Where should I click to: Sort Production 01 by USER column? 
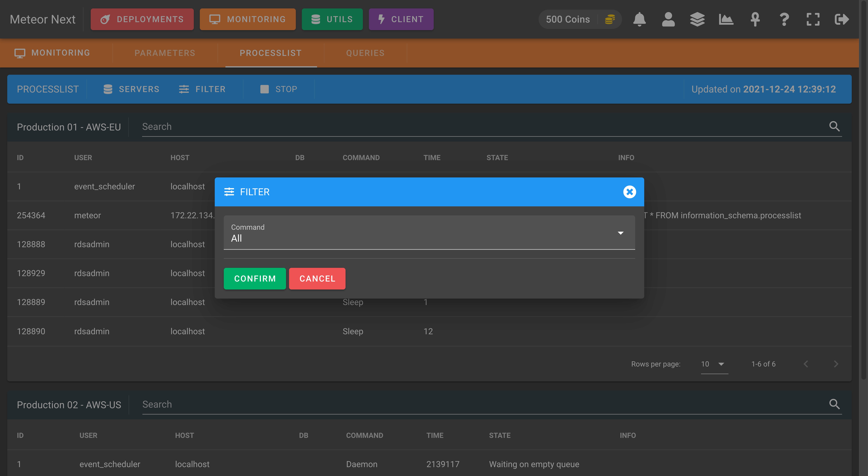click(83, 158)
